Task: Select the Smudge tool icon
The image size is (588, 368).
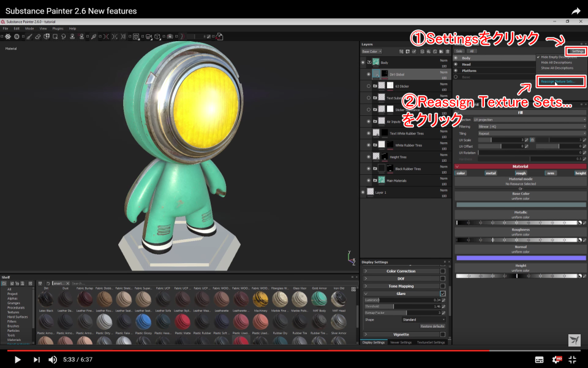Action: pyautogui.click(x=63, y=36)
